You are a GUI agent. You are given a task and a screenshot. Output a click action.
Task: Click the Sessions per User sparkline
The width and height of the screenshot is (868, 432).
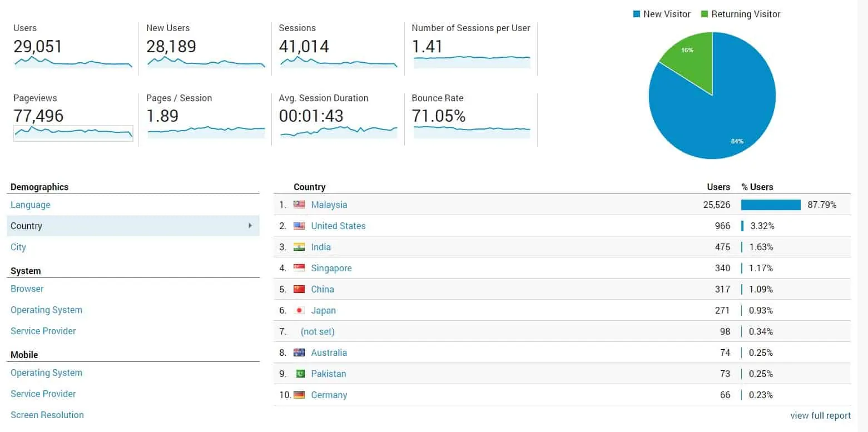click(x=472, y=62)
